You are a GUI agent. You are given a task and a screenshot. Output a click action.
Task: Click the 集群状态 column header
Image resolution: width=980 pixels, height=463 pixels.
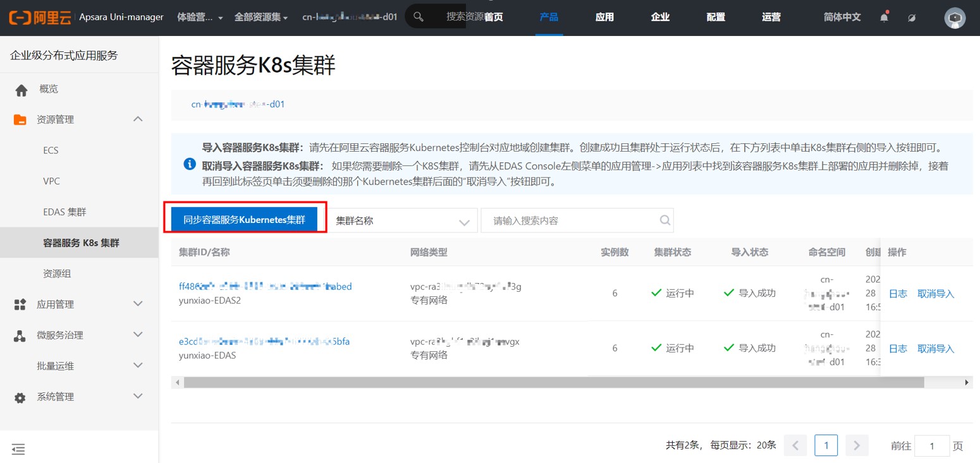[x=673, y=253]
